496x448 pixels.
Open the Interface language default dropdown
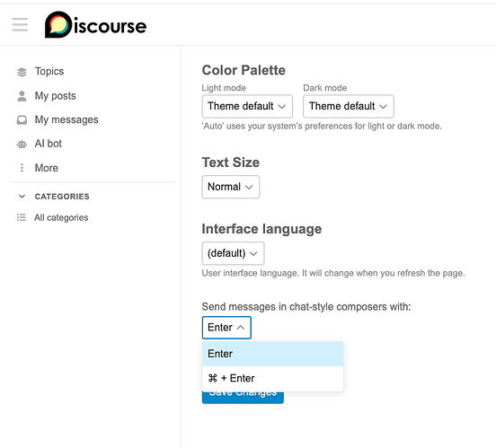click(233, 253)
